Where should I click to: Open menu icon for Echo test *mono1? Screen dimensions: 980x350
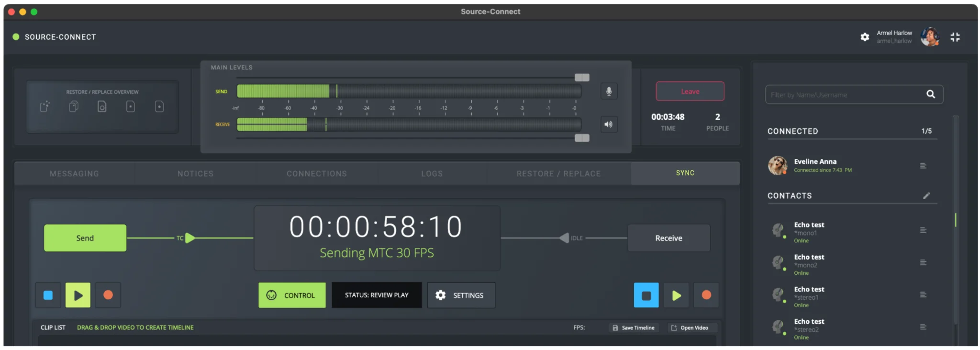click(x=923, y=230)
